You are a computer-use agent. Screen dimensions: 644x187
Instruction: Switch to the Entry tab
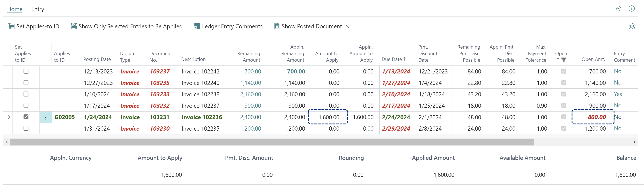(x=38, y=9)
